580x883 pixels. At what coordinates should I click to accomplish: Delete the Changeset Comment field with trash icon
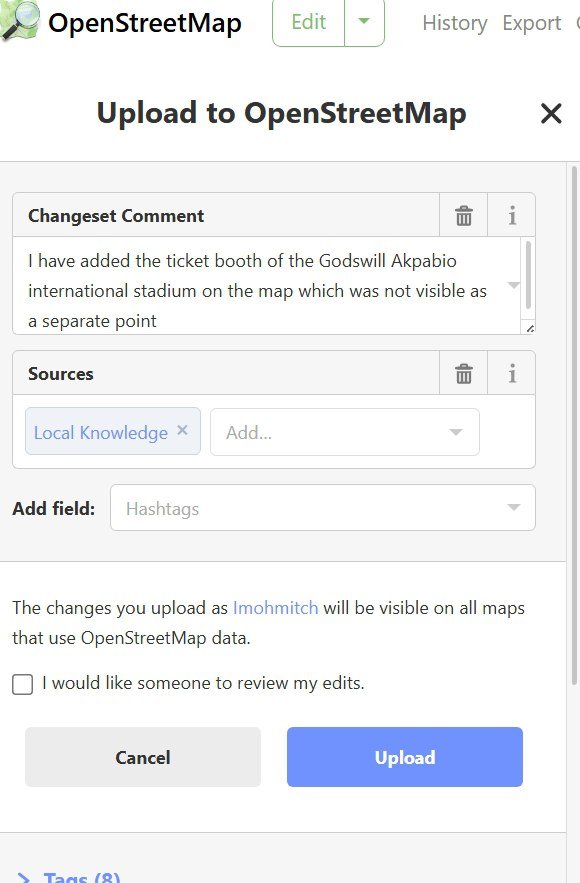(463, 215)
